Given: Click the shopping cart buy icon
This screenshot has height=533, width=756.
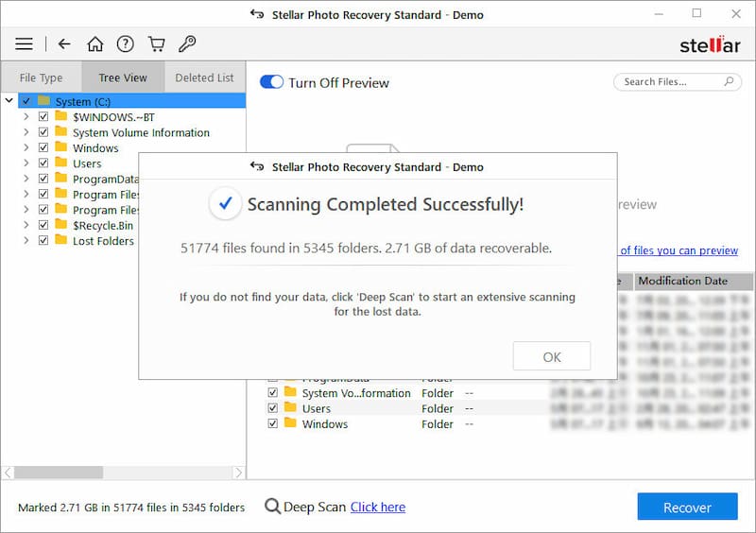Looking at the screenshot, I should (x=156, y=44).
